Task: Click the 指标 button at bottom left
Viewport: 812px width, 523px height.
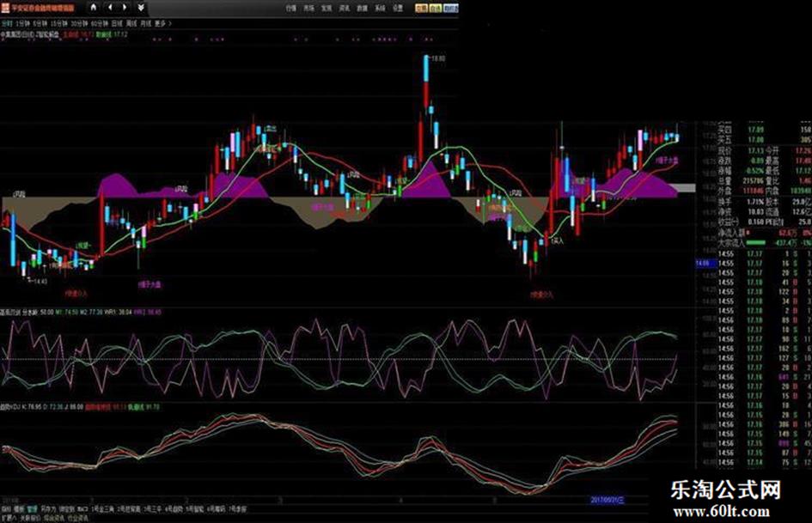Action: (x=5, y=508)
